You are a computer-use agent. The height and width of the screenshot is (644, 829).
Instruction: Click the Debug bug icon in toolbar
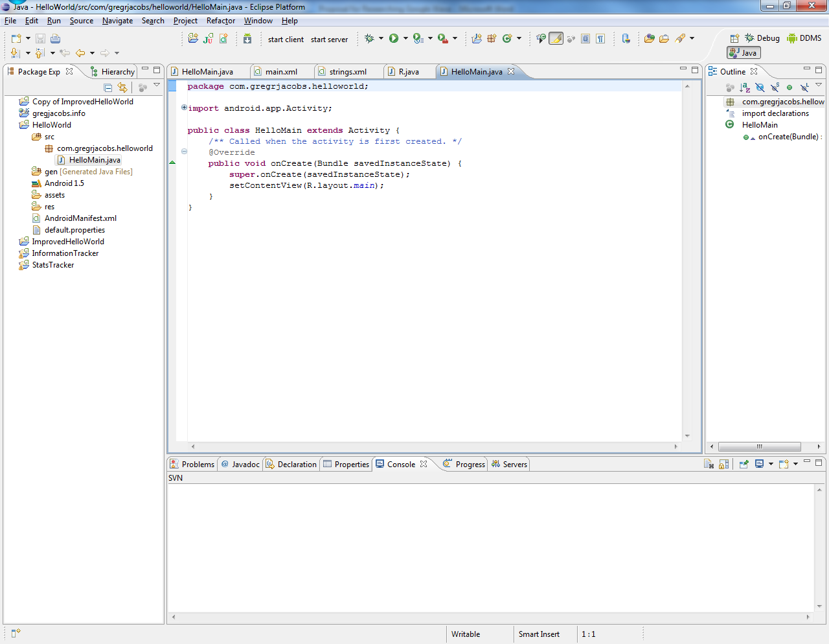(369, 39)
